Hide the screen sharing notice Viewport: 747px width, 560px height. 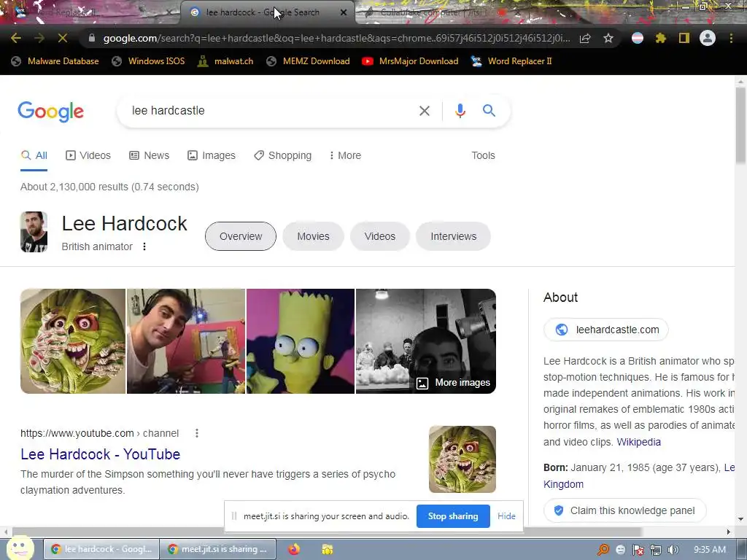pyautogui.click(x=506, y=516)
